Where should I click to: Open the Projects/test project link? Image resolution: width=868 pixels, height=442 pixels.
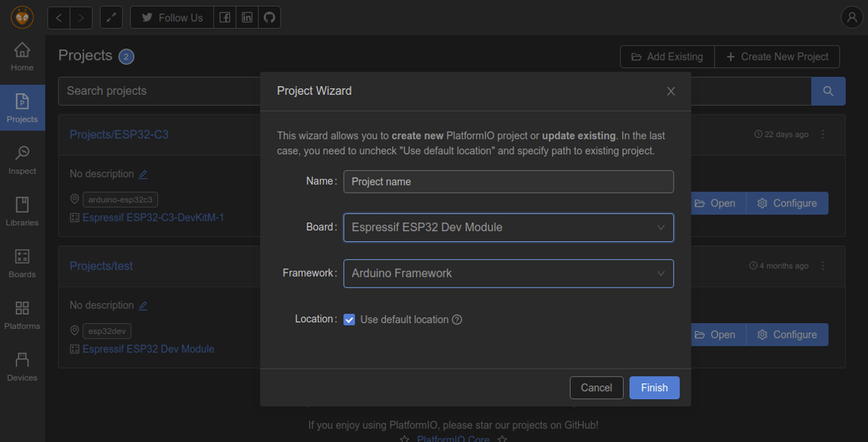pos(102,266)
